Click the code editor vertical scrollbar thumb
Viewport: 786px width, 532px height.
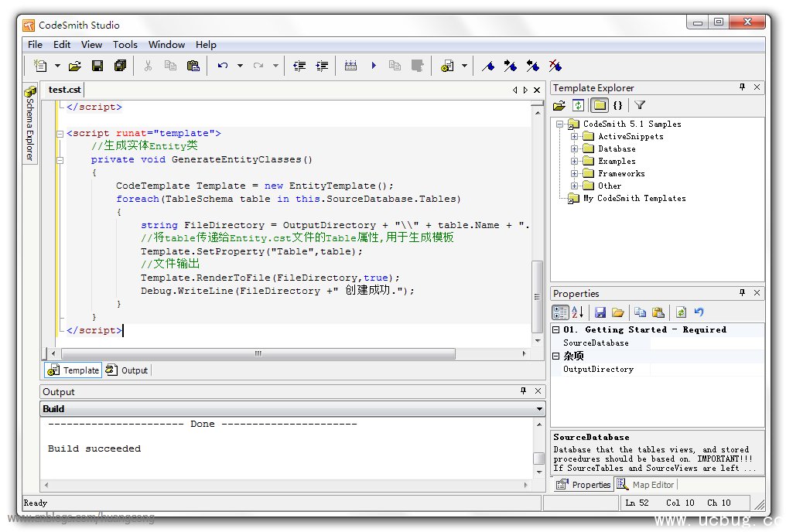[x=537, y=297]
